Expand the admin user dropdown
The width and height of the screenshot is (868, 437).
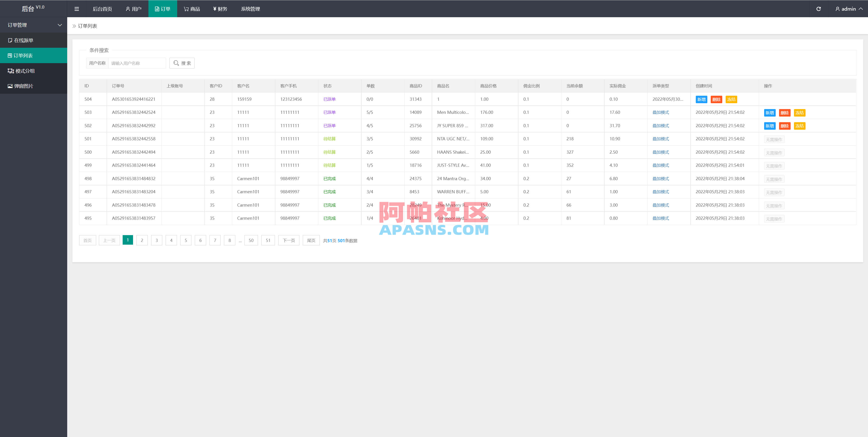click(x=849, y=9)
